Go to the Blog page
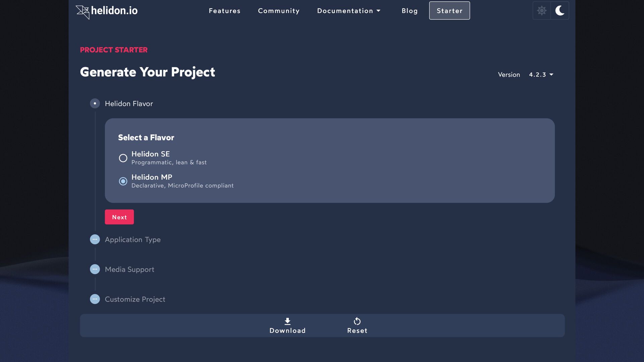 click(410, 11)
